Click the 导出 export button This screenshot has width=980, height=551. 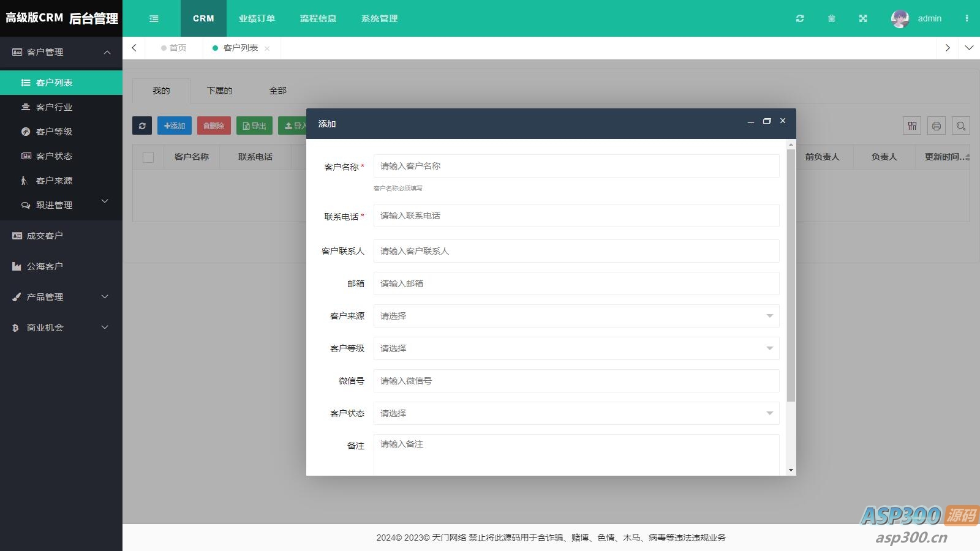point(254,126)
